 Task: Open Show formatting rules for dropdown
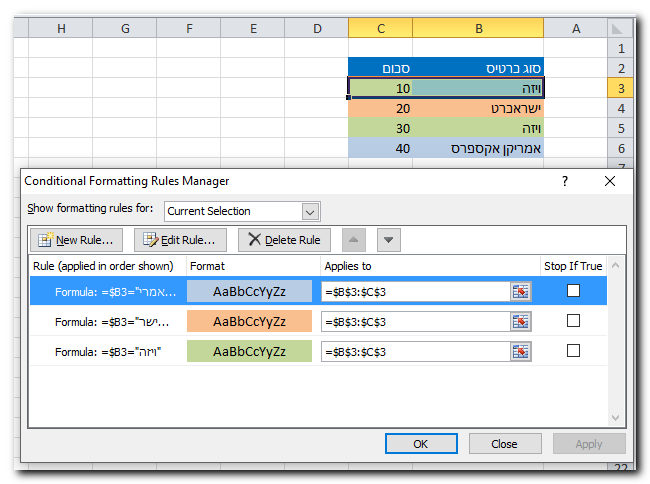(310, 211)
